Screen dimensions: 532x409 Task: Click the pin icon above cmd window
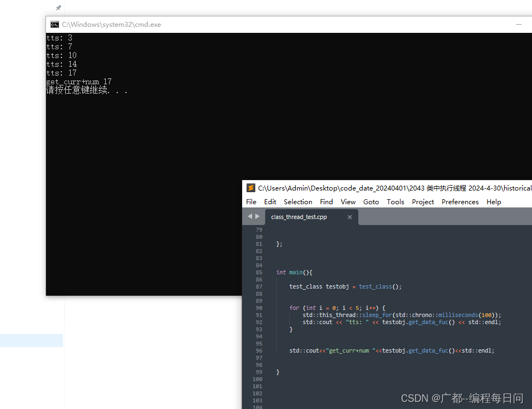(59, 8)
